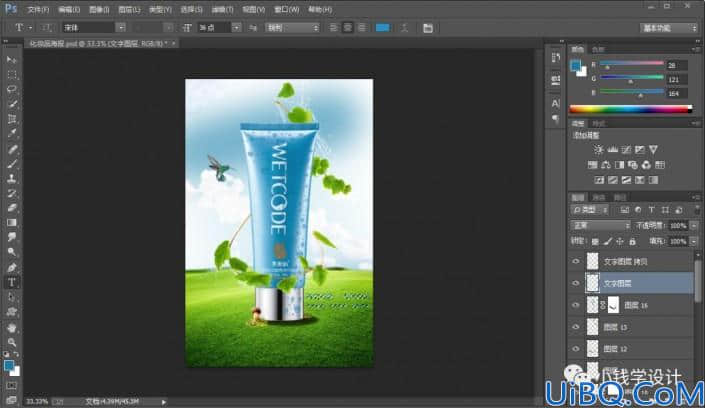705x408 pixels.
Task: Toggle lock position
Action: click(x=620, y=242)
